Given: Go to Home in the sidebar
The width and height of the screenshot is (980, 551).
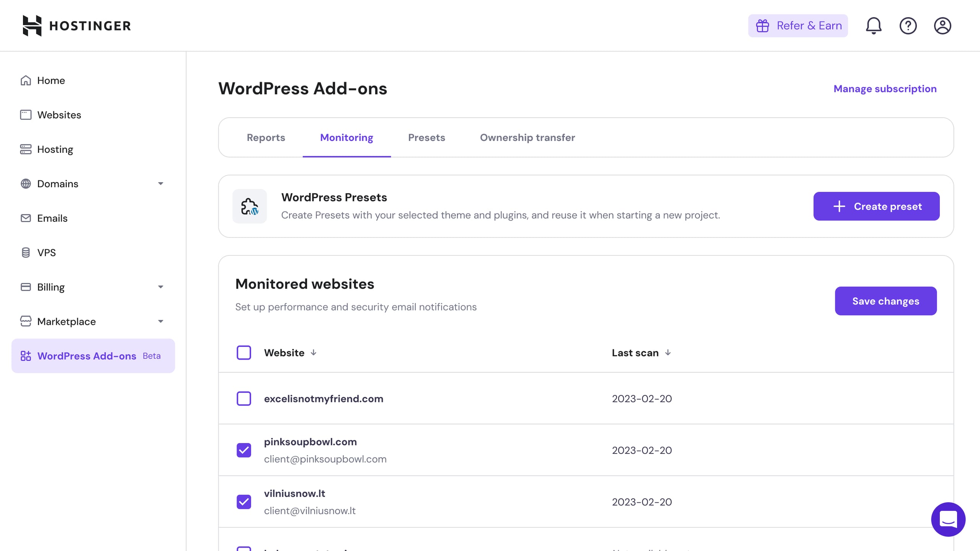Looking at the screenshot, I should [93, 80].
